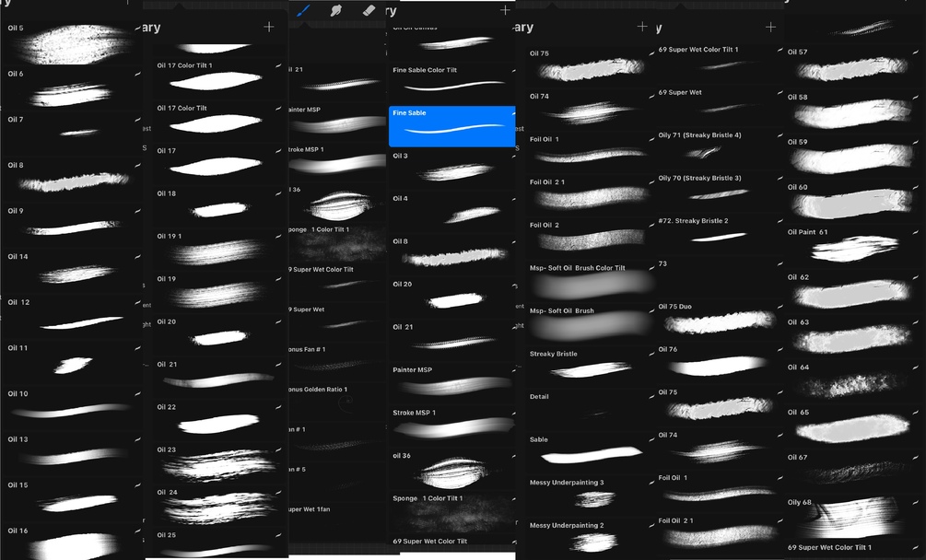926x560 pixels.
Task: Pick Oily 71 (Streaky Bristle 4) brush
Action: (x=720, y=148)
